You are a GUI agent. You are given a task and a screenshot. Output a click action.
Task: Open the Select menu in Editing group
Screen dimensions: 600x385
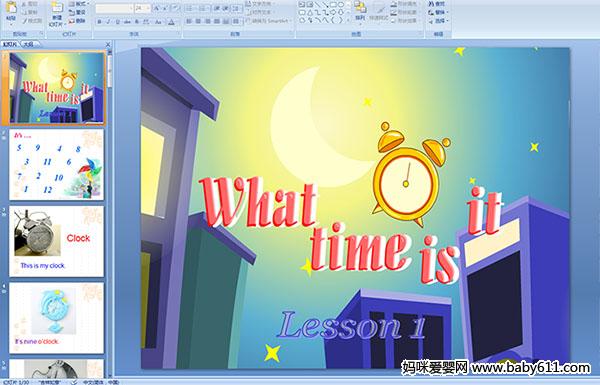coord(438,21)
